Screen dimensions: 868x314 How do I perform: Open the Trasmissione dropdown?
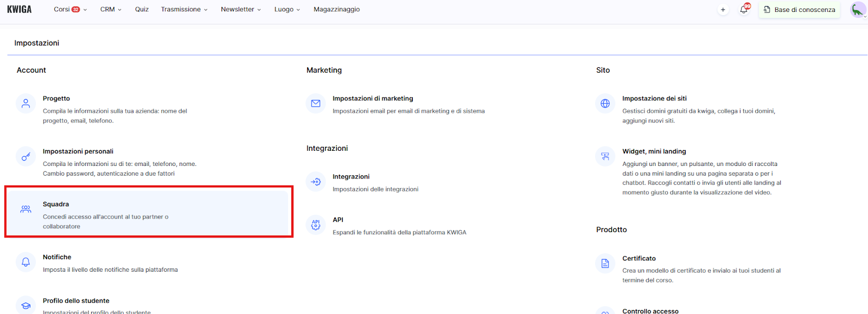(x=184, y=9)
